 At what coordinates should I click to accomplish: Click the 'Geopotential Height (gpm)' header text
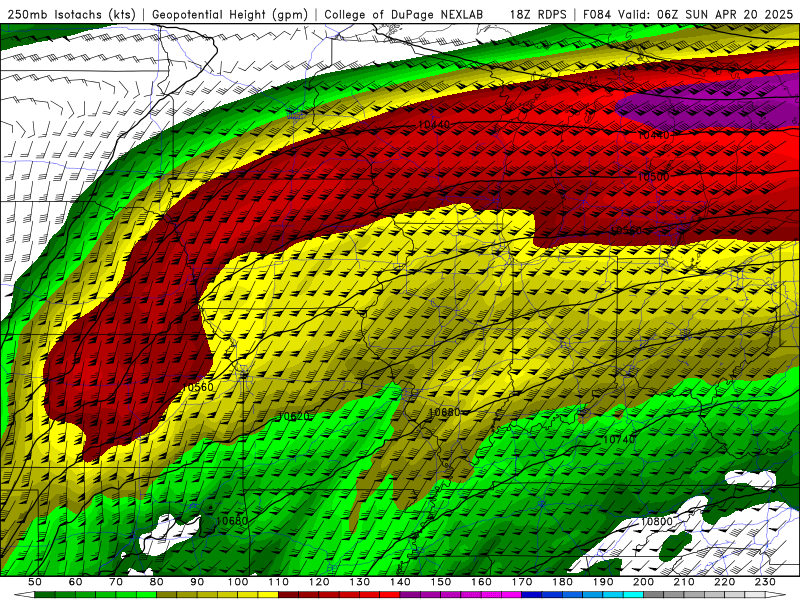(x=230, y=14)
